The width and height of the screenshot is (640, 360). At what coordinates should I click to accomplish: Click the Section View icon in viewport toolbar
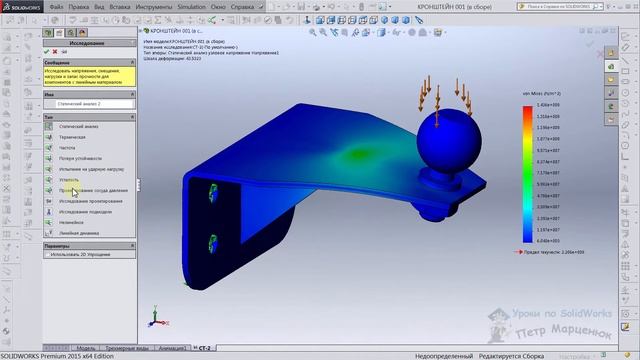[345, 32]
